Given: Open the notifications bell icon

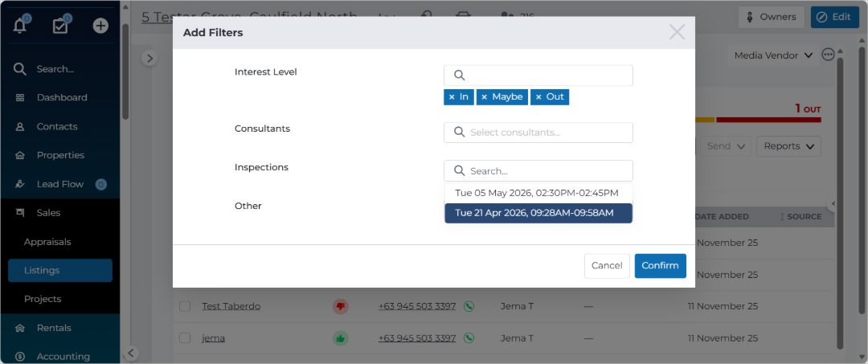Looking at the screenshot, I should coord(20,26).
